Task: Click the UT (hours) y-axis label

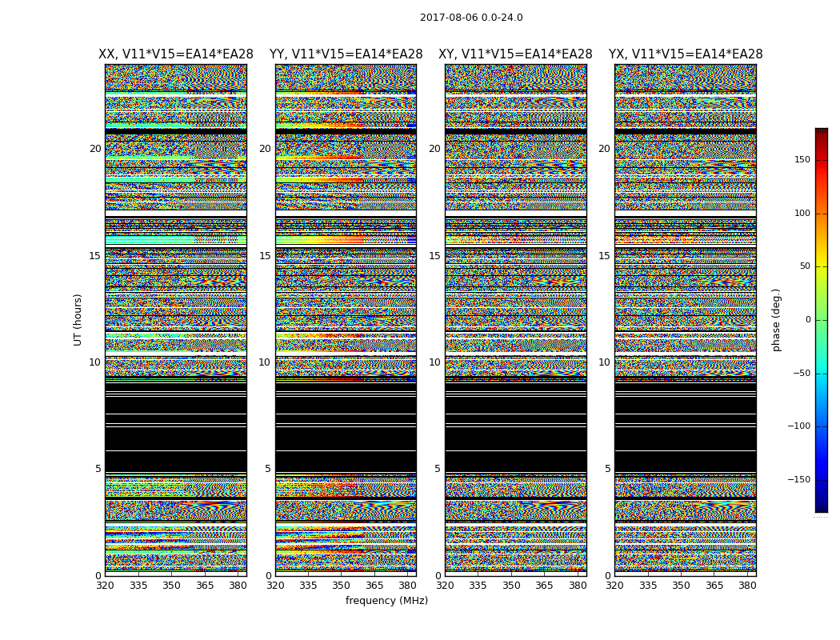Action: tap(78, 319)
